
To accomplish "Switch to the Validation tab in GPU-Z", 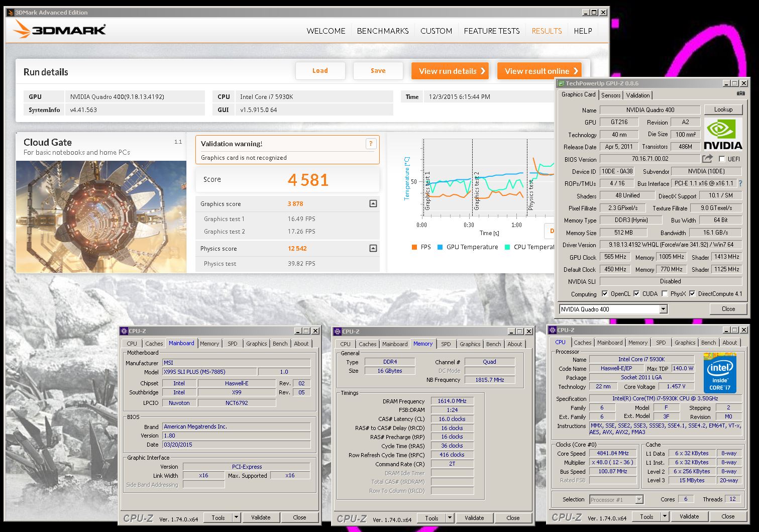I will point(638,95).
